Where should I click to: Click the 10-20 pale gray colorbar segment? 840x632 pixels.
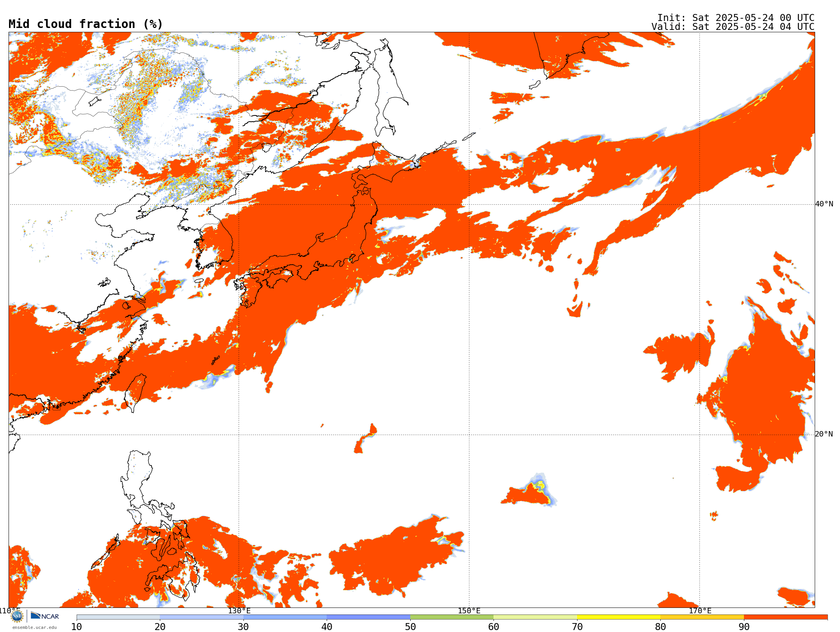118,617
